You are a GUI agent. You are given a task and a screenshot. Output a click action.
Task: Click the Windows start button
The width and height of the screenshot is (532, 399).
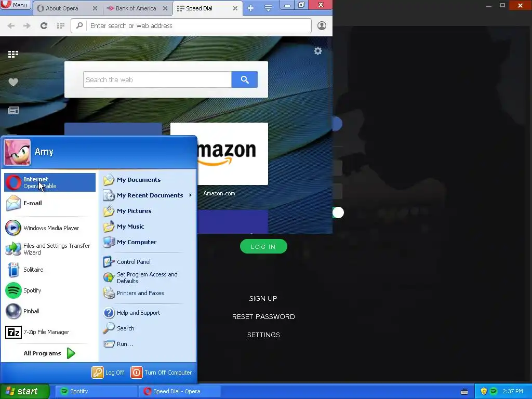tap(24, 391)
